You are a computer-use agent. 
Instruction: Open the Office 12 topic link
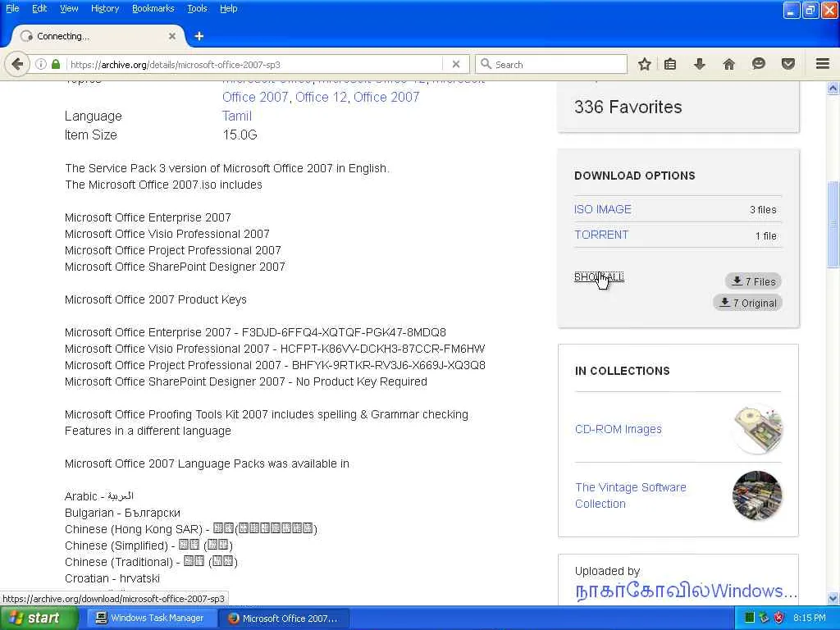[x=321, y=97]
